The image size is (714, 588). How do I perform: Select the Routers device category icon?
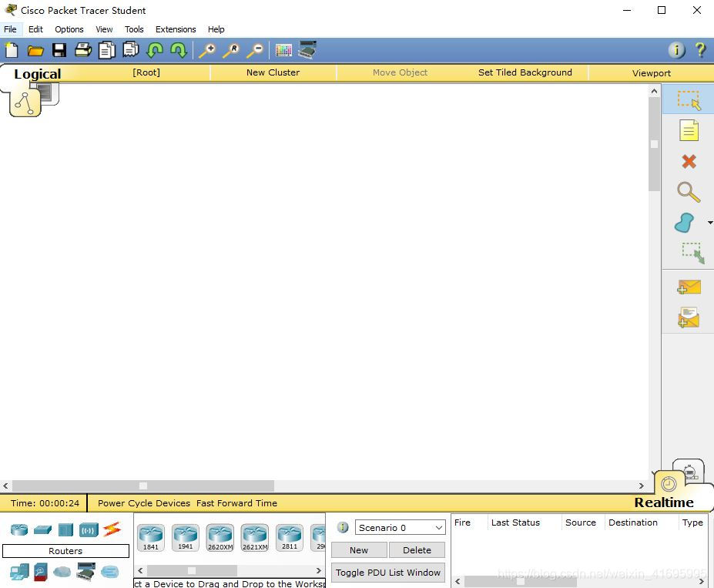[x=19, y=529]
